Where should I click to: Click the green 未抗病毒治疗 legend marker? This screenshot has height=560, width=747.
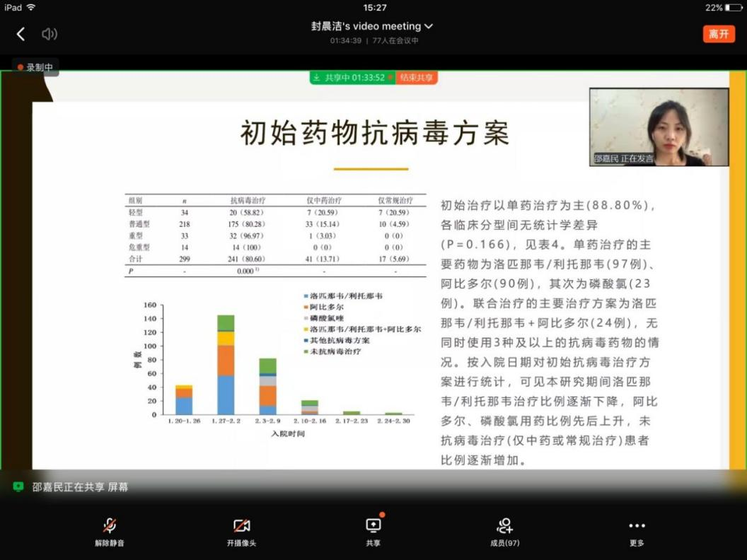[306, 351]
